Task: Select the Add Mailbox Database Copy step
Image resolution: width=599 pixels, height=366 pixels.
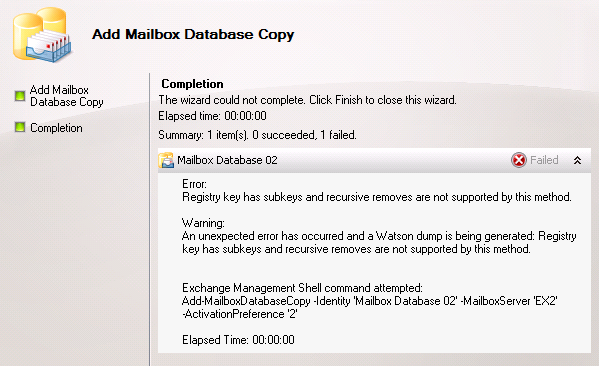Action: [x=67, y=96]
